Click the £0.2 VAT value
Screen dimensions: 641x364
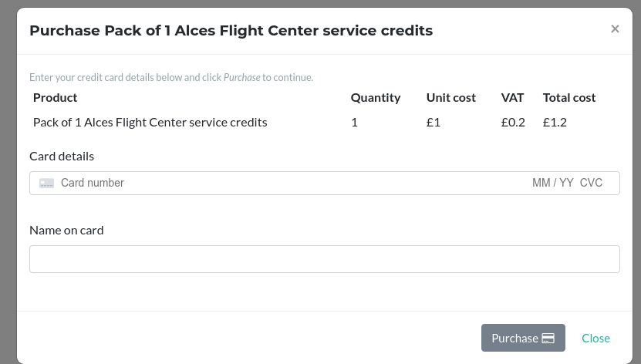click(513, 122)
